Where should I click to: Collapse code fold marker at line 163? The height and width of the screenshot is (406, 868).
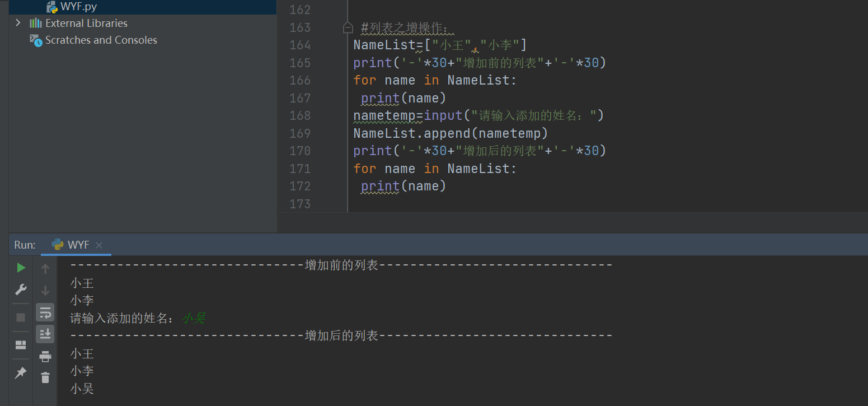(348, 27)
